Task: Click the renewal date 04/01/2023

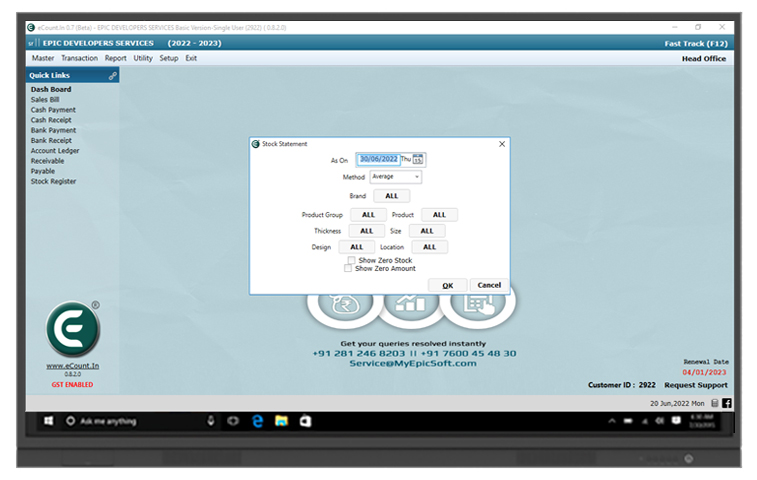Action: point(704,372)
